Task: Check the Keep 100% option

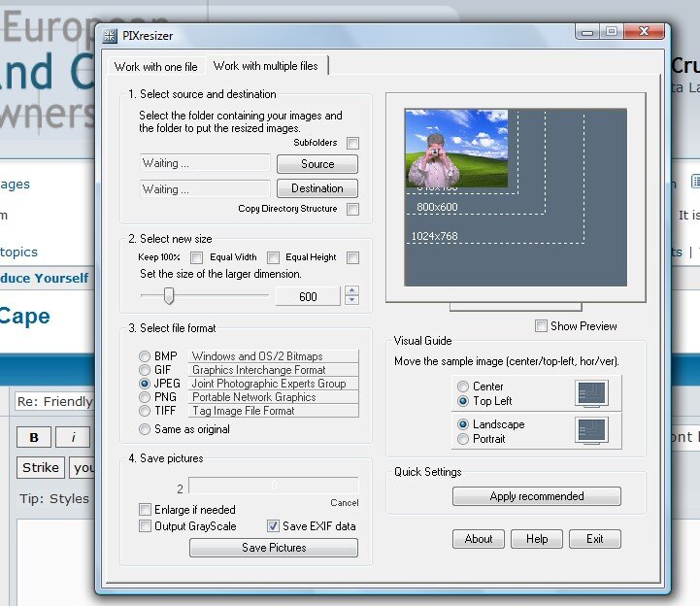Action: [x=196, y=257]
